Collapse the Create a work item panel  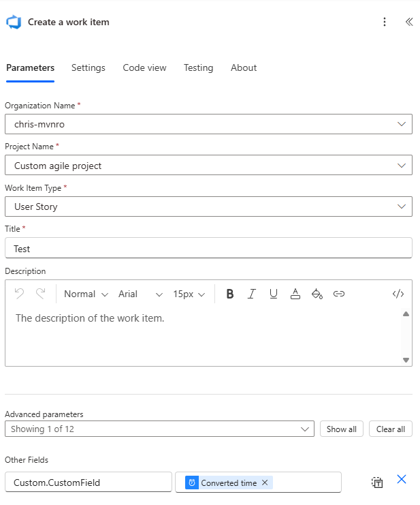pos(408,22)
